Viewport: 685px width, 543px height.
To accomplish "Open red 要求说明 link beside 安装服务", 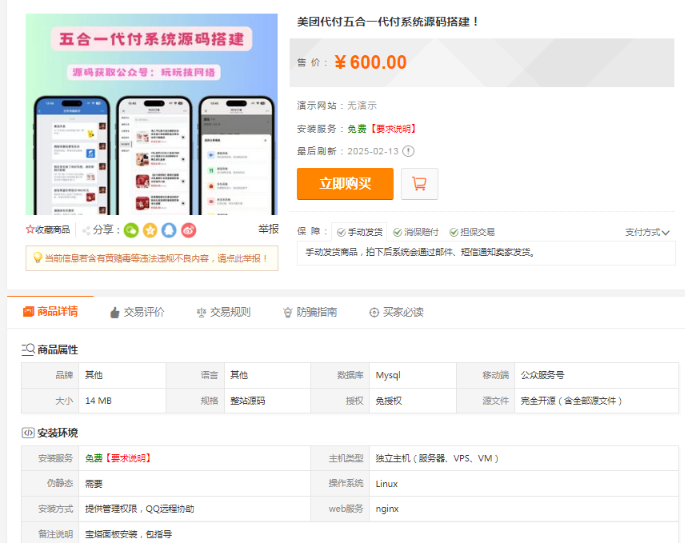I will point(392,128).
